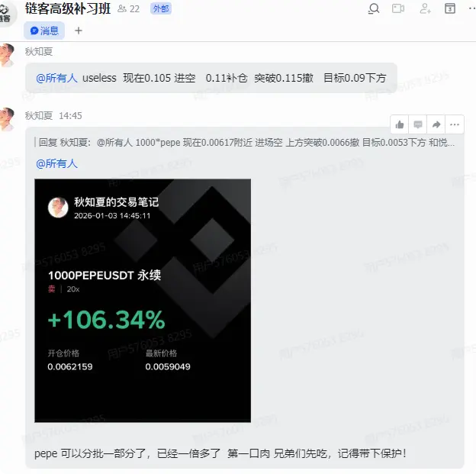The width and height of the screenshot is (476, 474).
Task: Click @所有人 mention above trade image
Action: point(56,163)
